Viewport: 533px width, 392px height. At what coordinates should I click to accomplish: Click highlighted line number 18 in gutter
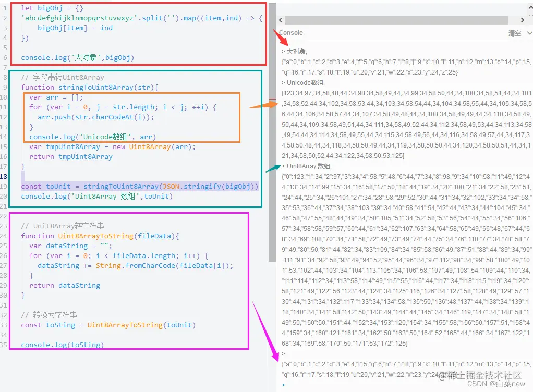tap(4, 176)
